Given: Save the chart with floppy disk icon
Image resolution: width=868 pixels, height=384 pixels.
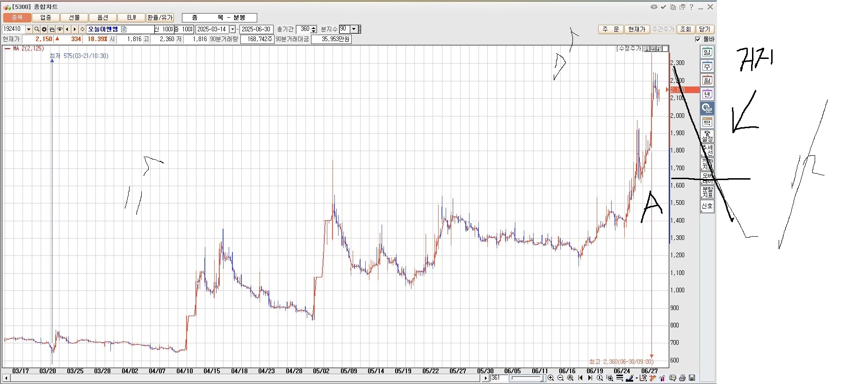Looking at the screenshot, I should click(692, 378).
